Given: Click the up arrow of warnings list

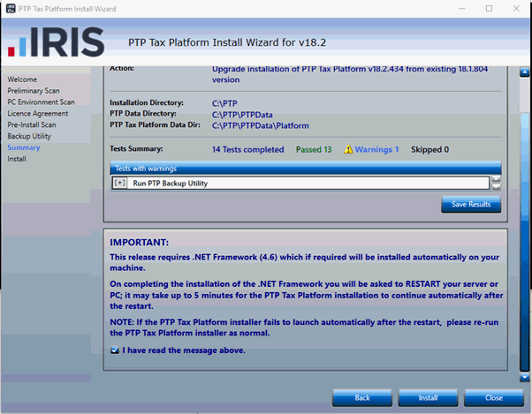Looking at the screenshot, I should [496, 179].
